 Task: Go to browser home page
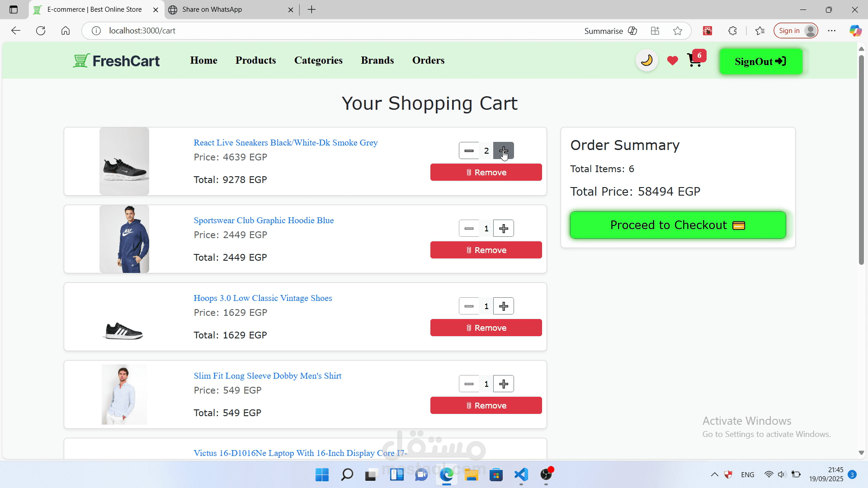point(66,31)
